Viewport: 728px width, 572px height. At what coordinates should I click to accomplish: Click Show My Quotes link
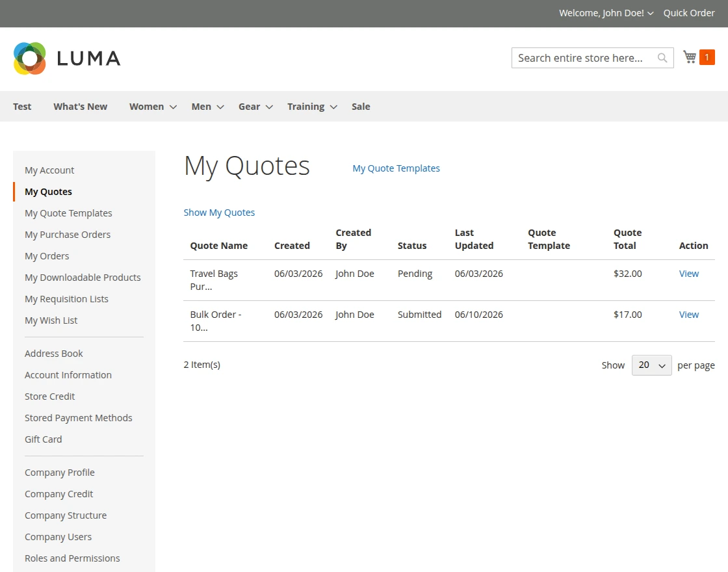point(219,213)
